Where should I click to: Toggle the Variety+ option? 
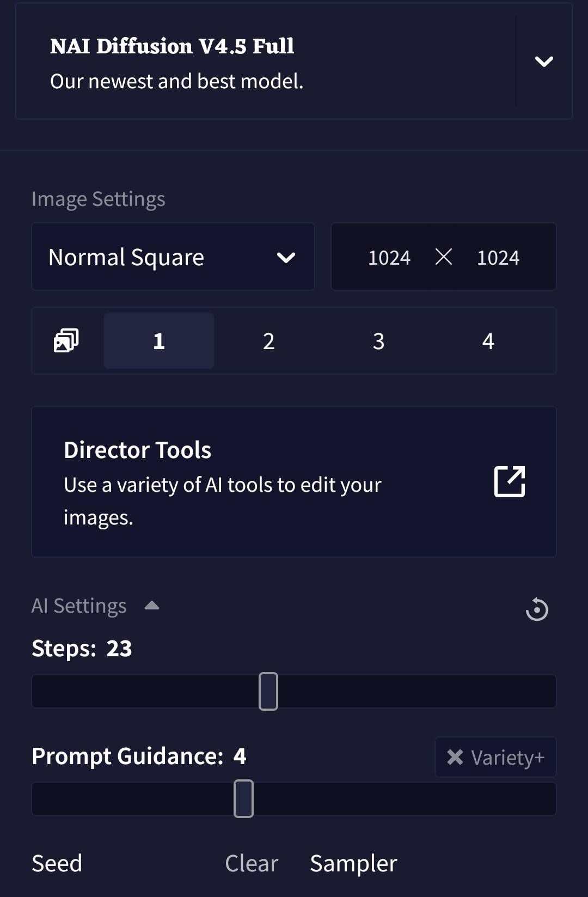coord(495,757)
